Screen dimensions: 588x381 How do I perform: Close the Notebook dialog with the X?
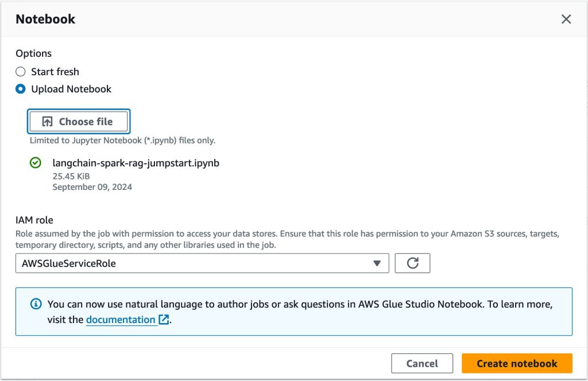566,19
